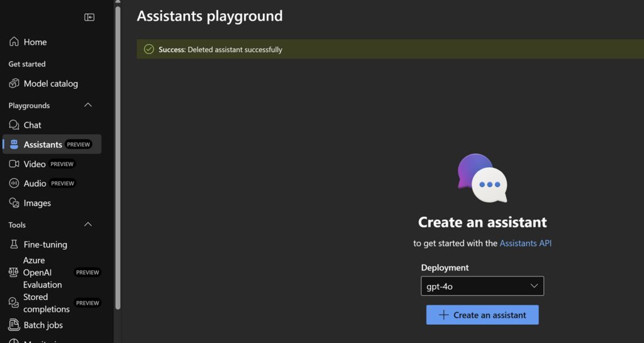Screen dimensions: 644x343
Task: Collapse the left navigation sidebar icon
Action: tap(89, 17)
